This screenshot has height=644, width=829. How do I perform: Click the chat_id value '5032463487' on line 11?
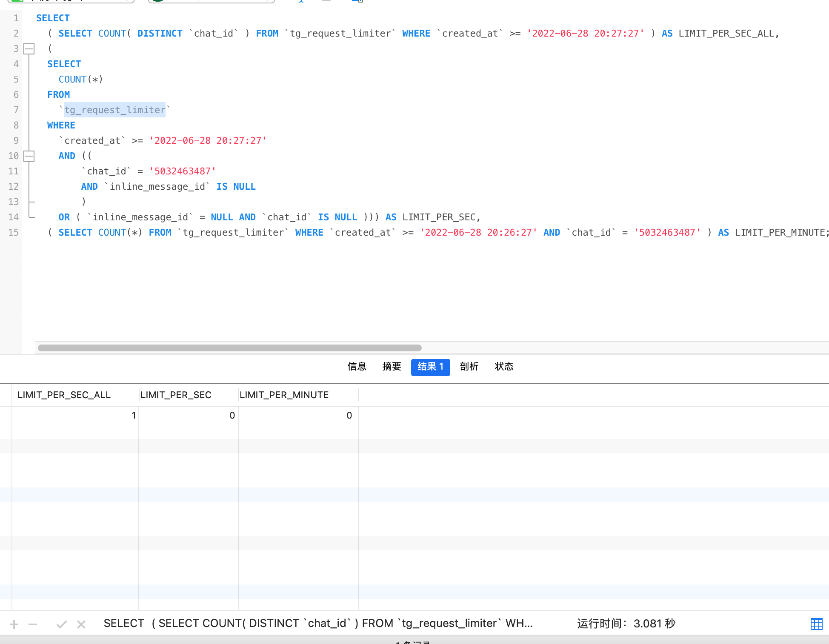point(183,171)
